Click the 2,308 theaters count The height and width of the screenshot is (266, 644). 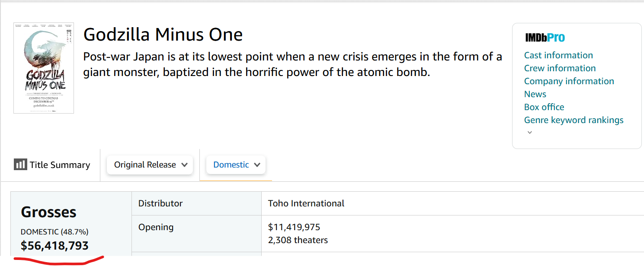pyautogui.click(x=298, y=240)
